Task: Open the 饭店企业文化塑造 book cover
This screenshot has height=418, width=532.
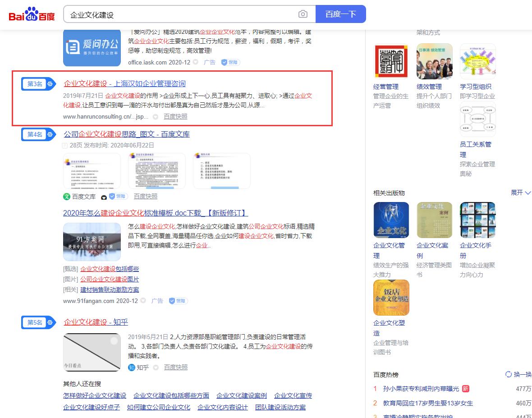Action: (391, 298)
